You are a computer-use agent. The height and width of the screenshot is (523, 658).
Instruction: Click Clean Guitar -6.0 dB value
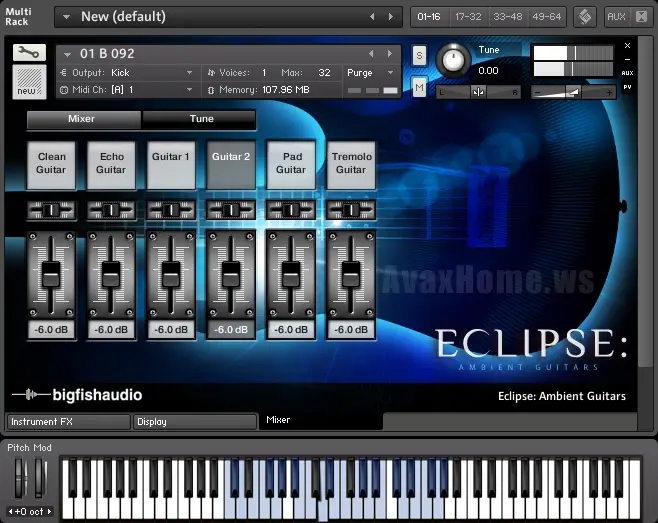click(51, 330)
